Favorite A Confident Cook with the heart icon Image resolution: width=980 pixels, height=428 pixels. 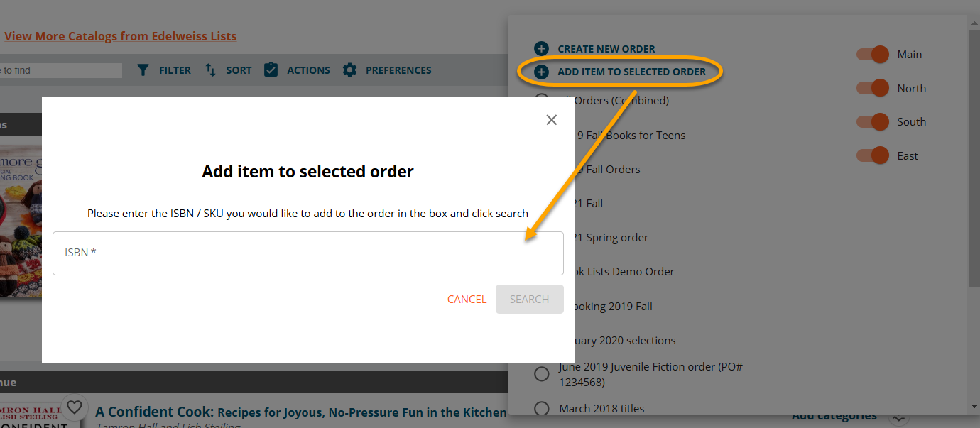pyautogui.click(x=74, y=407)
